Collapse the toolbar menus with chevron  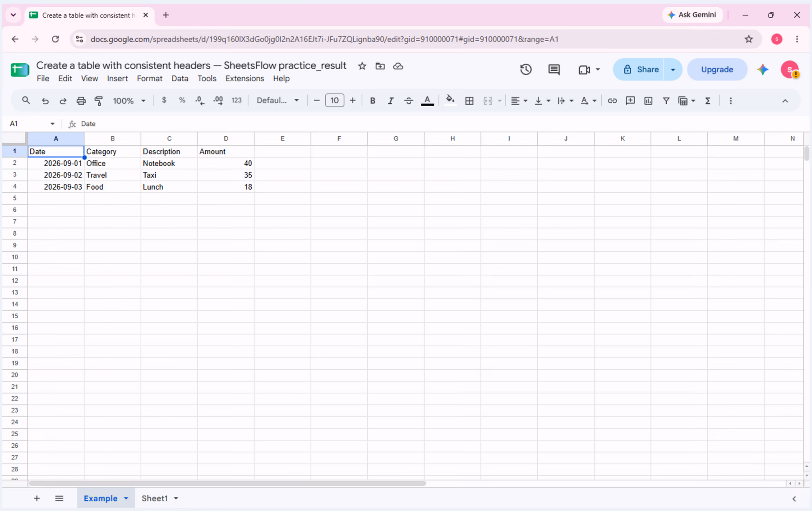coord(785,101)
